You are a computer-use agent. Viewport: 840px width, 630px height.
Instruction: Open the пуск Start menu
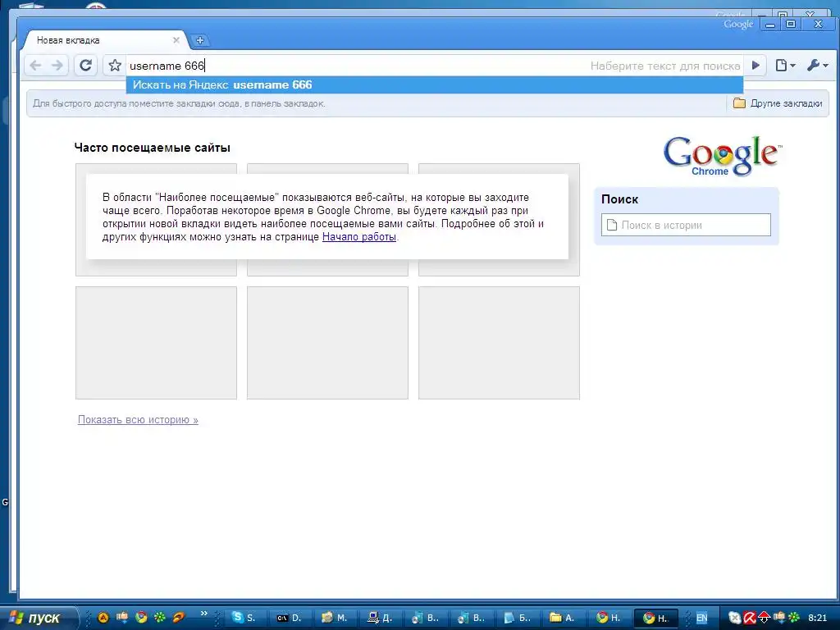point(38,618)
